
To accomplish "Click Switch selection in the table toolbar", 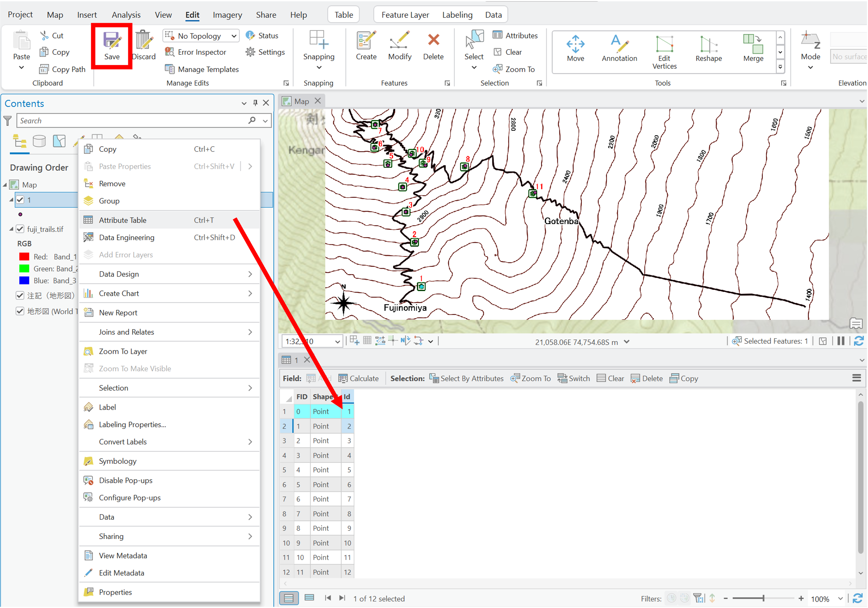I will click(574, 378).
